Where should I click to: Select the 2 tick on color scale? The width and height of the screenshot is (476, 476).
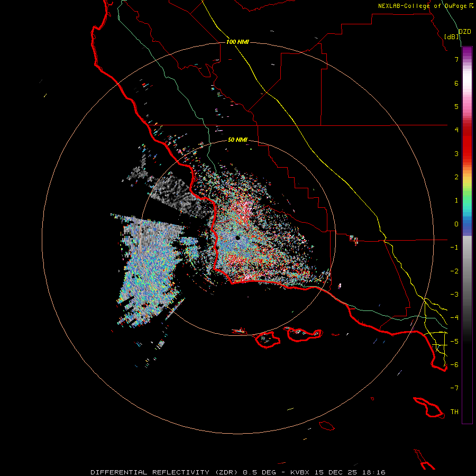pos(456,177)
